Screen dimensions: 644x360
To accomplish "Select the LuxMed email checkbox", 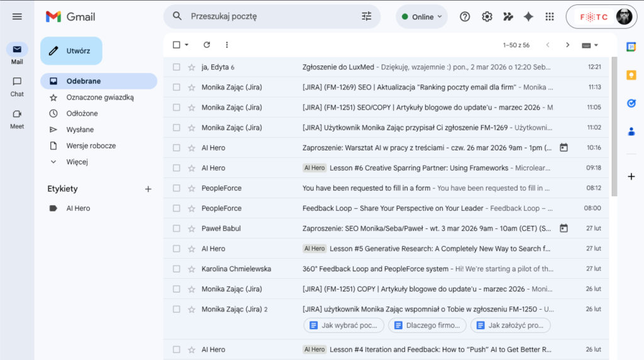I will 177,67.
